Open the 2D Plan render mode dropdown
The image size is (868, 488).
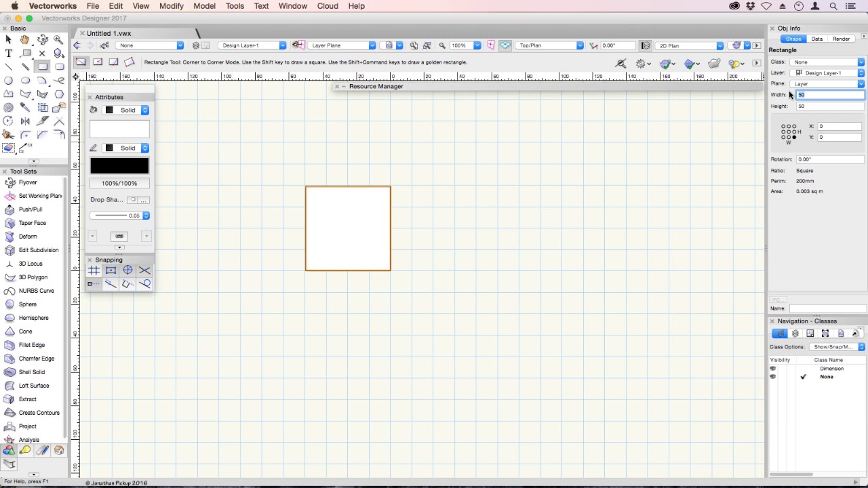tap(690, 45)
